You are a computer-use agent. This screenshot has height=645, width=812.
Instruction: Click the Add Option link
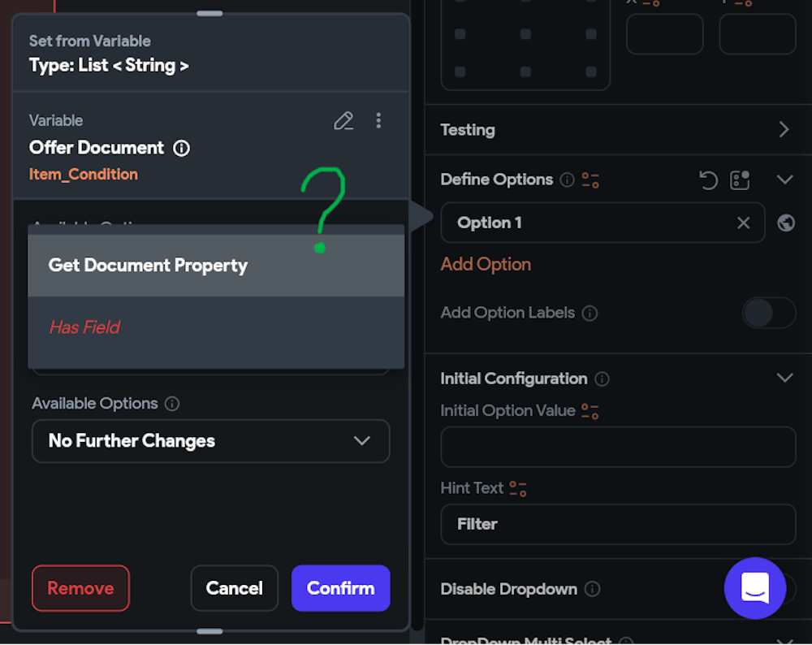(486, 265)
